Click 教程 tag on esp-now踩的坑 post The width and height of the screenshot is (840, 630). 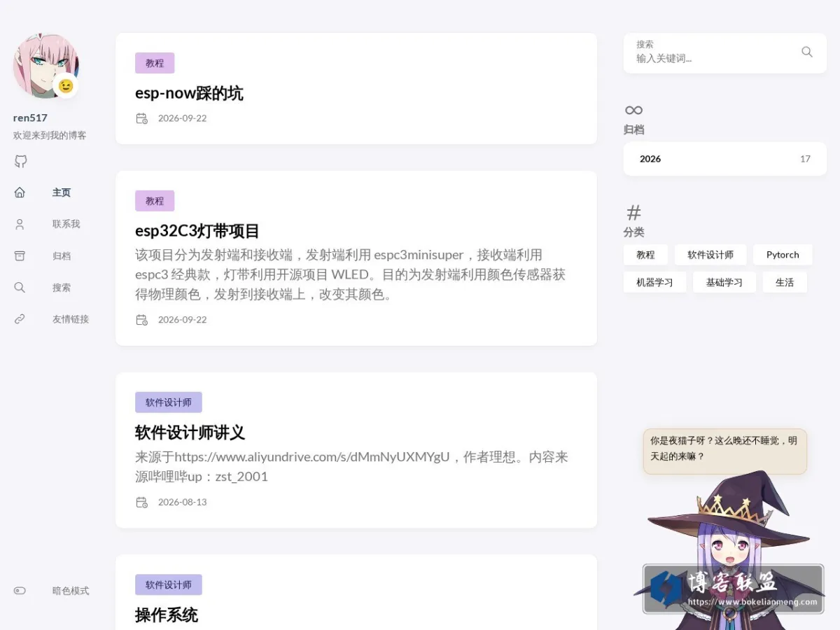(x=155, y=63)
